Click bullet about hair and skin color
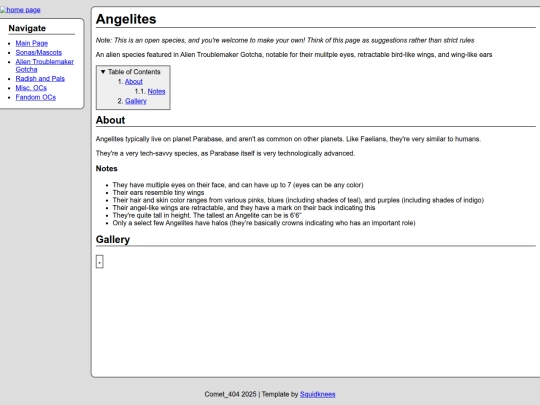Screen dimensions: 540x405 pyautogui.click(x=298, y=200)
